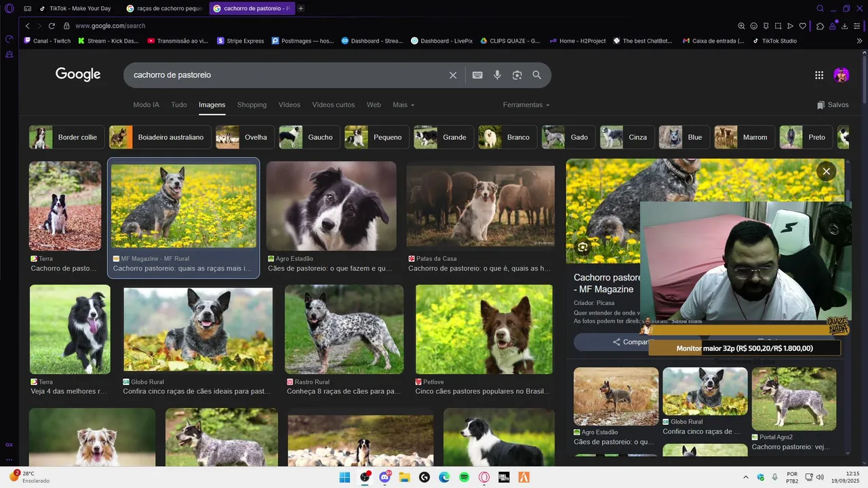Screen dimensions: 868x488
Task: Open the Stripe Express bookmark
Action: click(241, 41)
